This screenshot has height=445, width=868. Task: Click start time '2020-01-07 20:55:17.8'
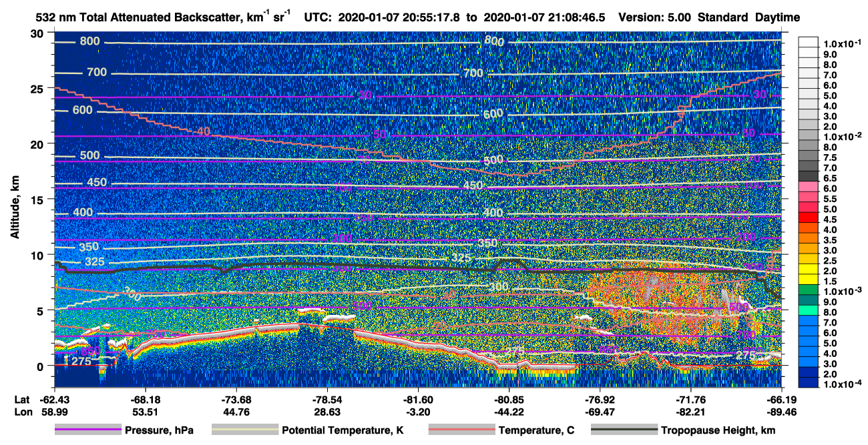point(400,17)
